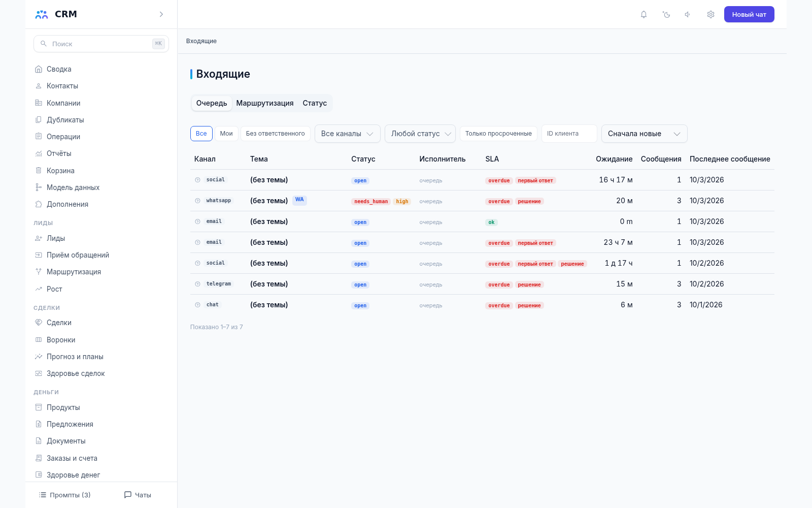Open the whatsapp conversation row topic
The image size is (812, 508).
tap(269, 201)
